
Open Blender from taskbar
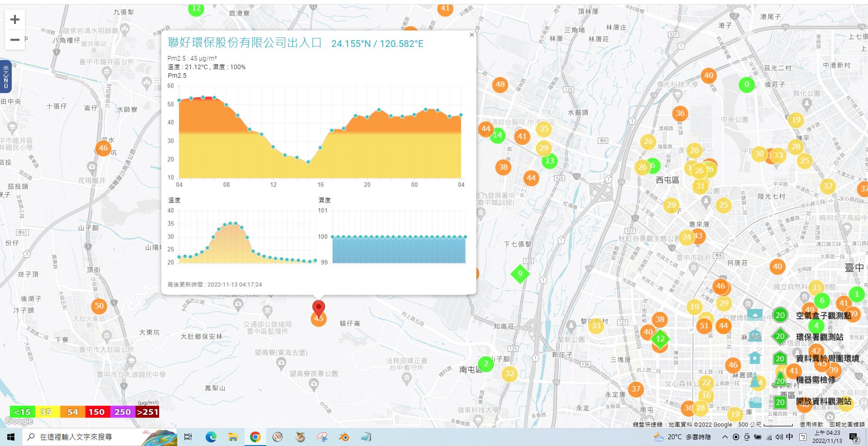[344, 437]
